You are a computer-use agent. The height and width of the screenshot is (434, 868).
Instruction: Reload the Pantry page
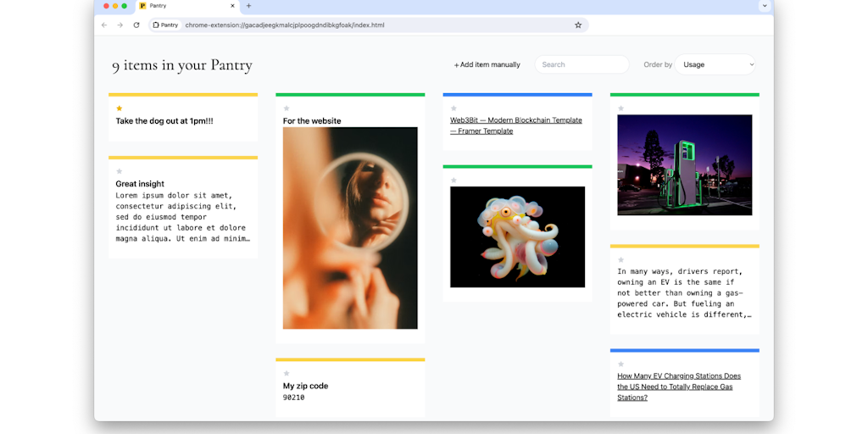(x=136, y=25)
